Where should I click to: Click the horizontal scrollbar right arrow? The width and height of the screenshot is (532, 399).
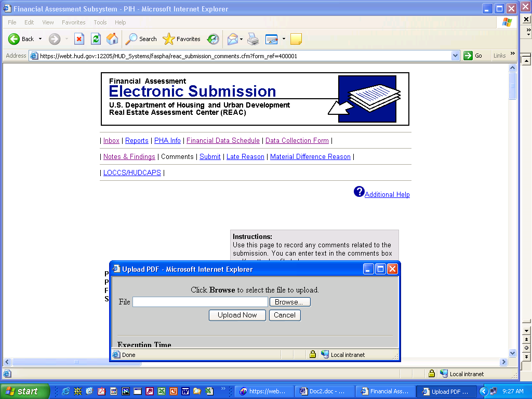coord(504,362)
